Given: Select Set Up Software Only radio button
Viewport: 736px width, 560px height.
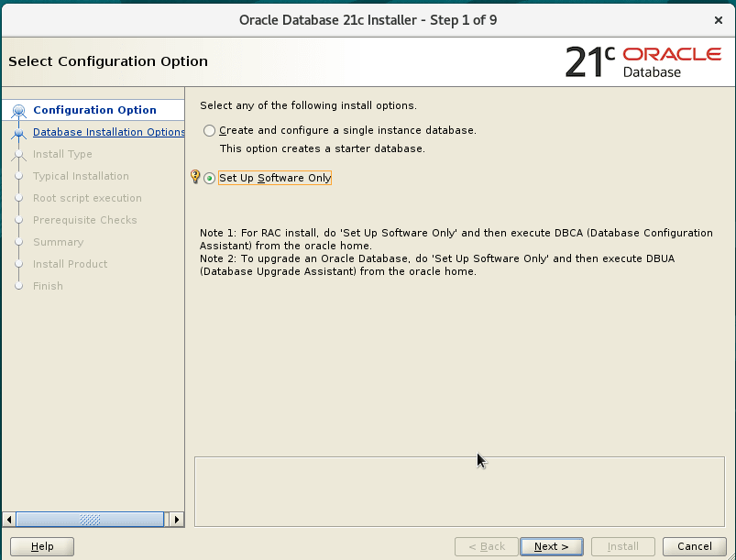Looking at the screenshot, I should click(209, 179).
